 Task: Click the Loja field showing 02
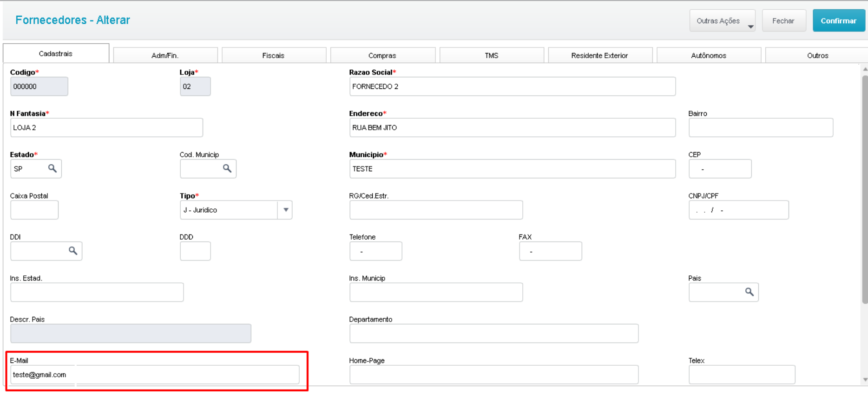click(195, 87)
